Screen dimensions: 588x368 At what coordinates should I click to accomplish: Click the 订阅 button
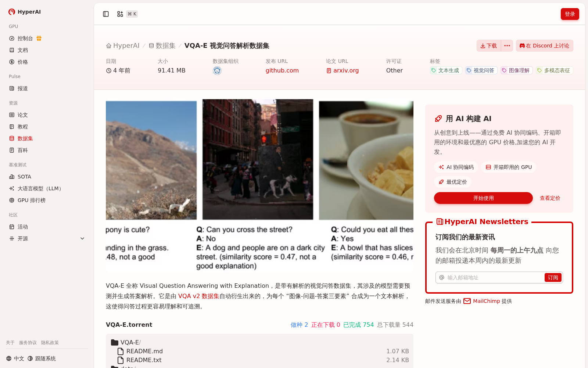[553, 277]
